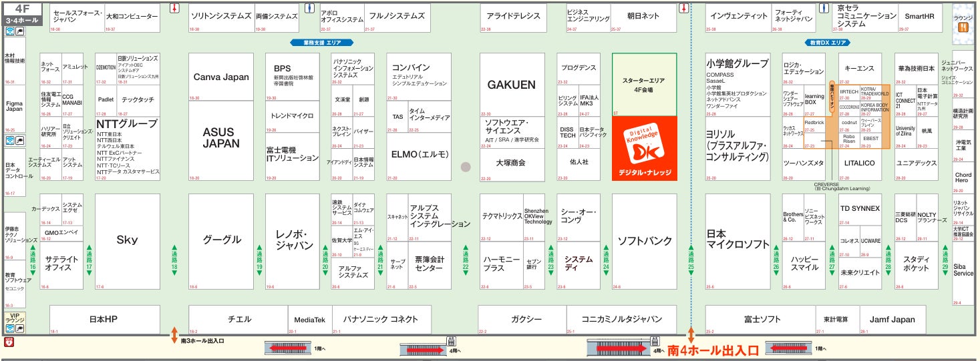Select the トレンドマイクロ booth
Viewport: 980px width, 361px height.
click(x=293, y=117)
